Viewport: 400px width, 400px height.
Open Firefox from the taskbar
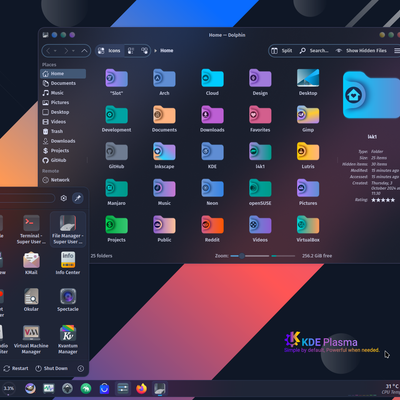(x=141, y=389)
